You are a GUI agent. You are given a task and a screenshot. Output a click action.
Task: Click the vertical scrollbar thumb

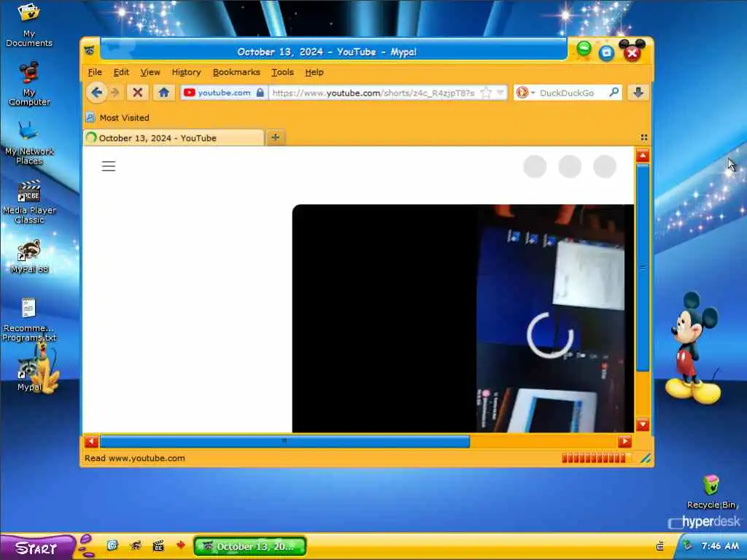[x=643, y=268]
